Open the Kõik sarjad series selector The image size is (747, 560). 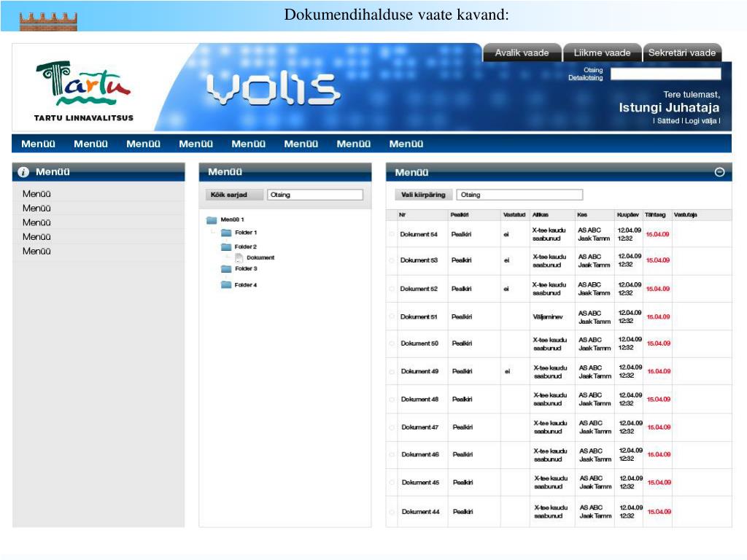pos(234,195)
